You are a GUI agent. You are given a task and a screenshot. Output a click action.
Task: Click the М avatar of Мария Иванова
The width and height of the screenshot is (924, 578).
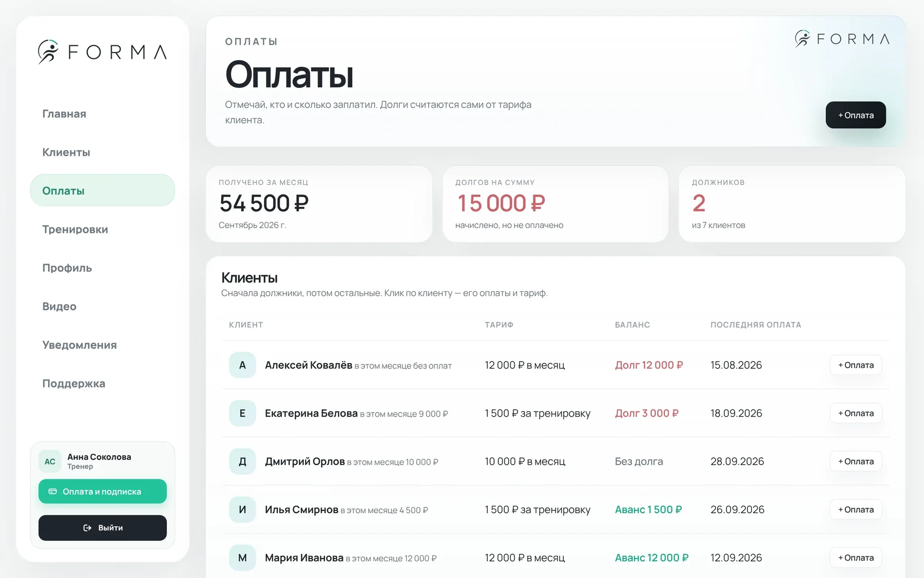pyautogui.click(x=242, y=558)
